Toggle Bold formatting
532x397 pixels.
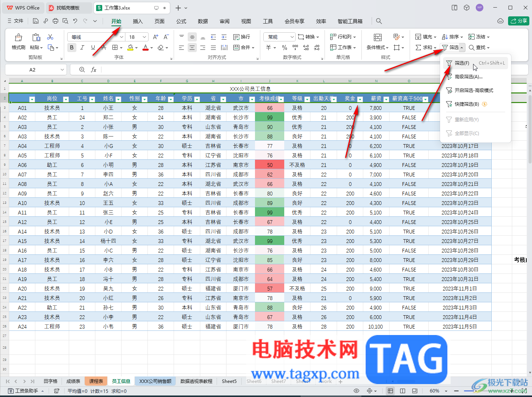[72, 48]
